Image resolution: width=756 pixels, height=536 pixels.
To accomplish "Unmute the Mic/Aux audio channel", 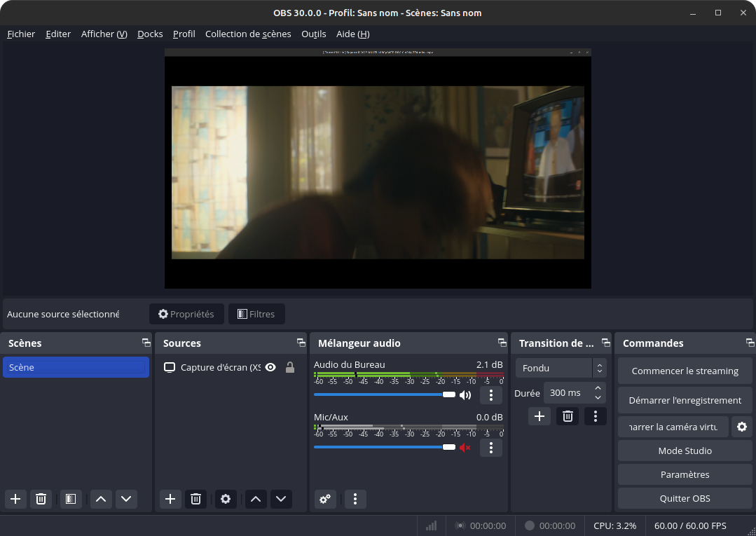I will [465, 447].
